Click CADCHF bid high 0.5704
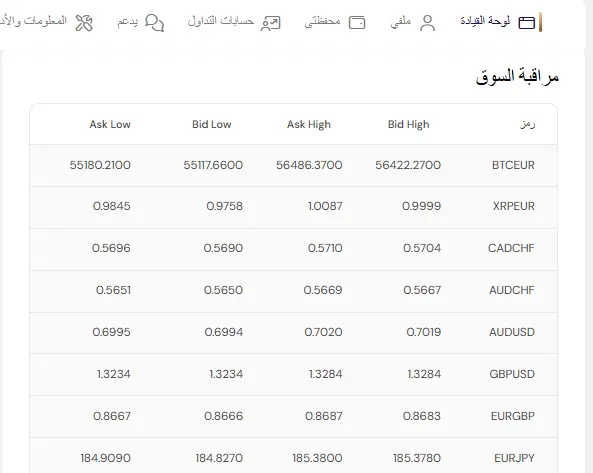 tap(422, 248)
